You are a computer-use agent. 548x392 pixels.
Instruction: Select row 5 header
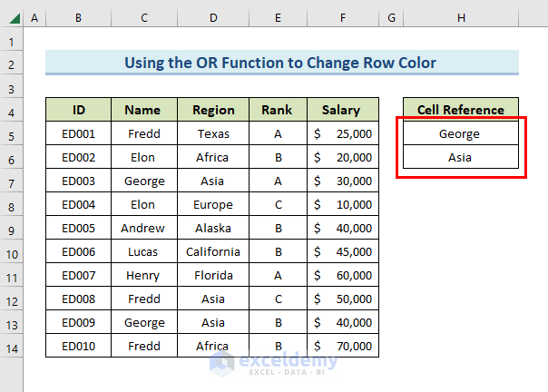(12, 134)
